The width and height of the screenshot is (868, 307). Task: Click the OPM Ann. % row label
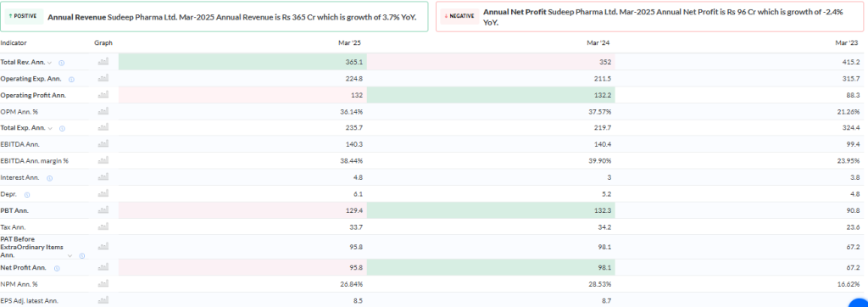coord(19,112)
